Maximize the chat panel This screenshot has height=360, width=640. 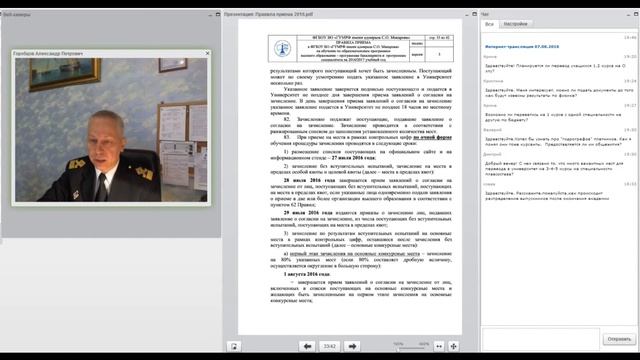click(636, 14)
